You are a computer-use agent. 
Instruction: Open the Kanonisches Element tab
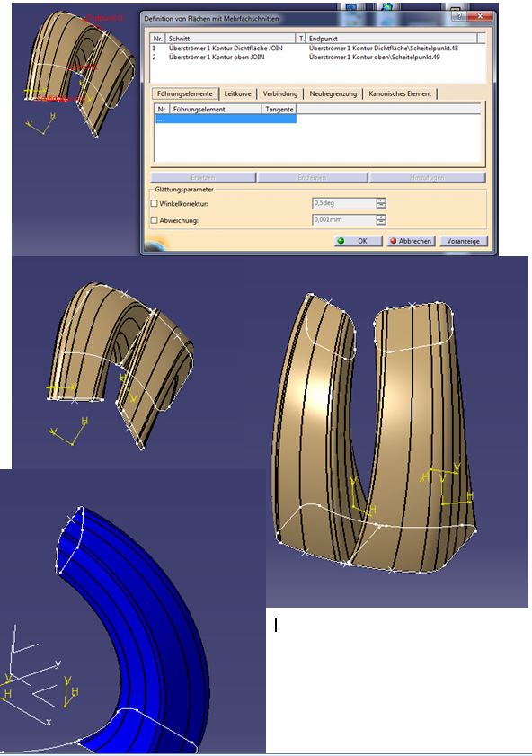(x=400, y=93)
